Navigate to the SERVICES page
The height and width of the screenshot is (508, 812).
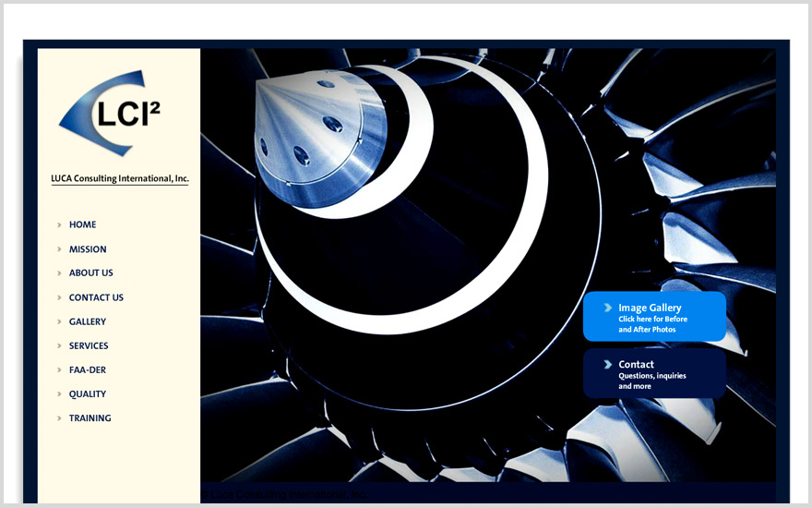(x=89, y=345)
